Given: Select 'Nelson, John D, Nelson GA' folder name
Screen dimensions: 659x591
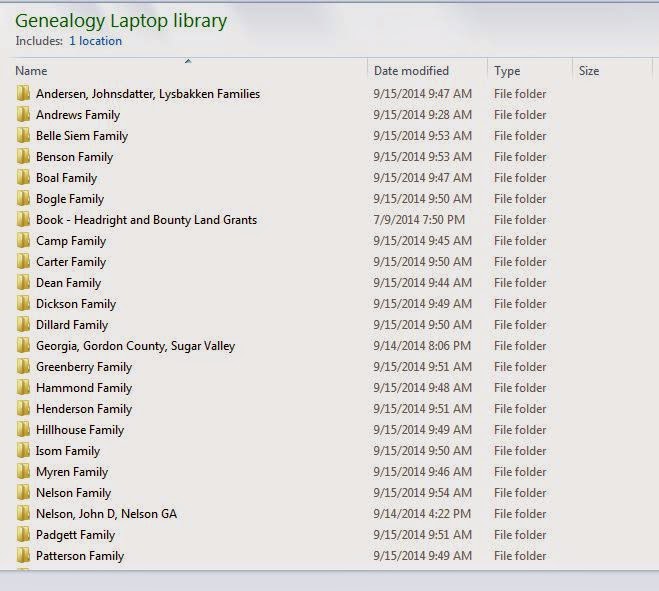Looking at the screenshot, I should pyautogui.click(x=106, y=514).
